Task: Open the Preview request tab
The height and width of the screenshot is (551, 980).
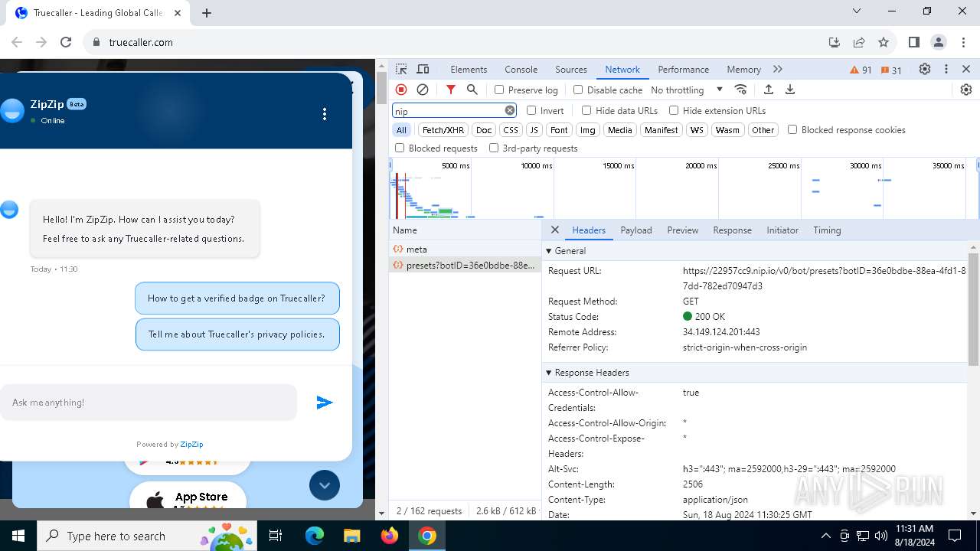Action: 682,230
